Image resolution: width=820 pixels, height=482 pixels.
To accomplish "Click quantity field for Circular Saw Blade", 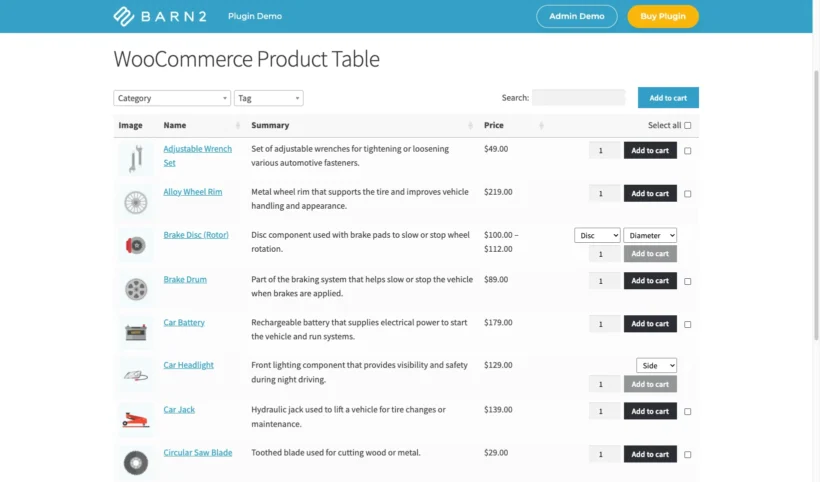I will pos(605,454).
